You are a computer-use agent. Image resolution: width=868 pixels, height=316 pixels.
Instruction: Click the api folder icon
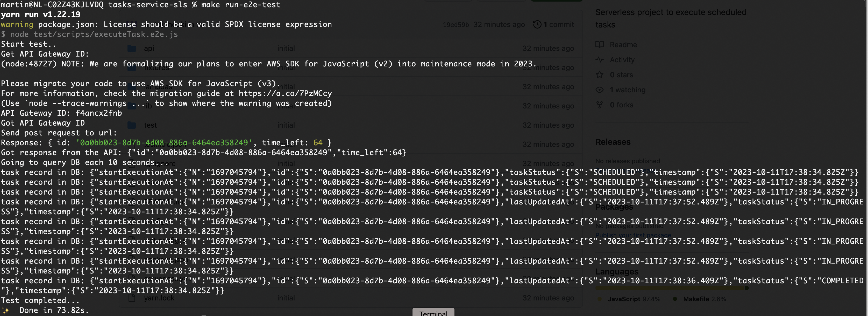[x=131, y=48]
